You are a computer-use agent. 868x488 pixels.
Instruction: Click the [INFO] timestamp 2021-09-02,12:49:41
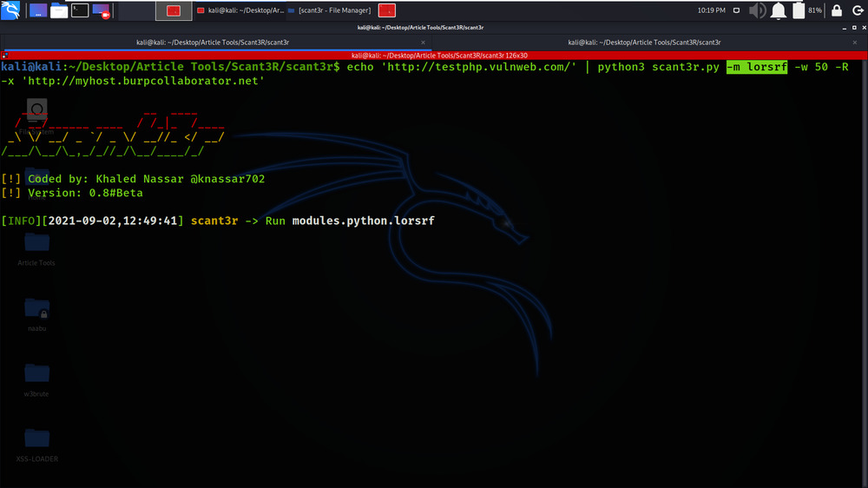point(112,221)
